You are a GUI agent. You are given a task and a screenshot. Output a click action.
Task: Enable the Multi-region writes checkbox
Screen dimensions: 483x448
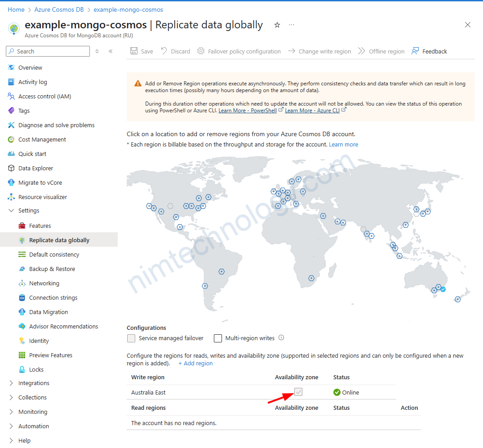coord(218,338)
